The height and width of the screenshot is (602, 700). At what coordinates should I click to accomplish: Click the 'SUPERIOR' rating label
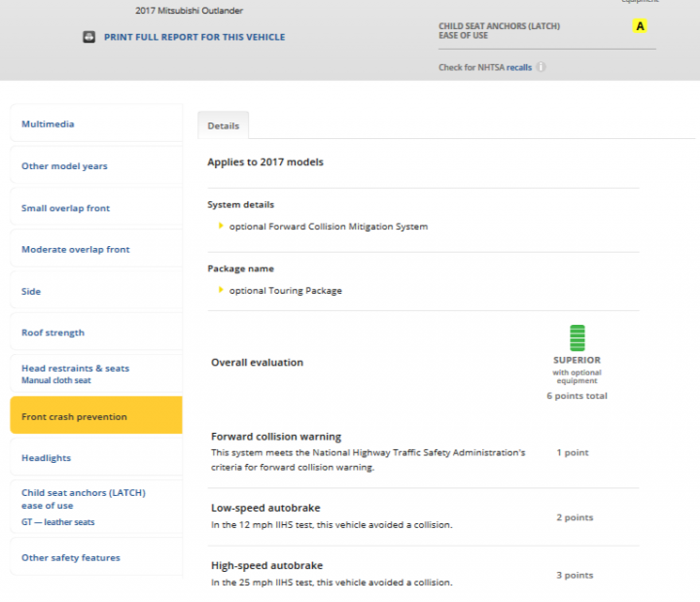pos(577,360)
